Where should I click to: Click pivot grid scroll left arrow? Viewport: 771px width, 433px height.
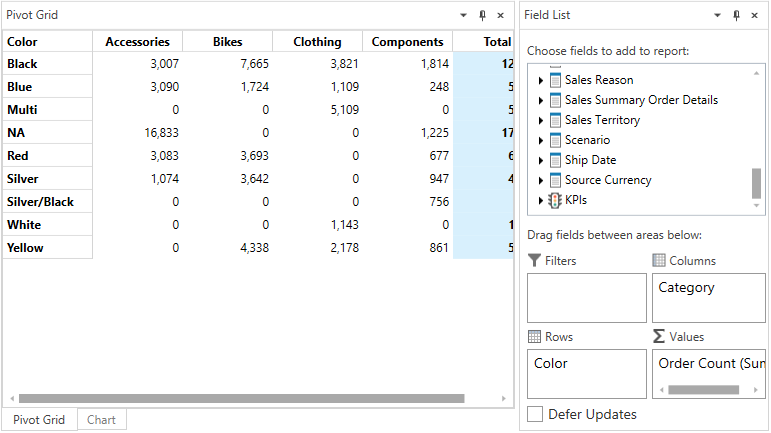click(12, 399)
